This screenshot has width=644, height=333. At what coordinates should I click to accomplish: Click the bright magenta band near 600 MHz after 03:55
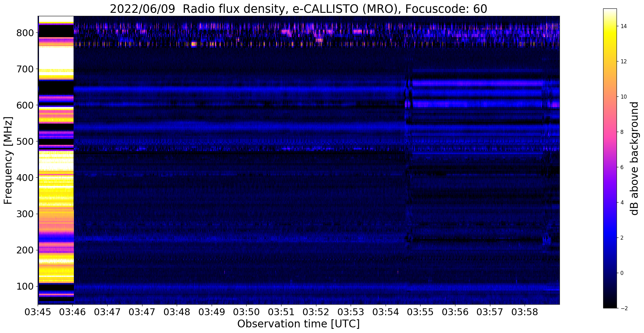click(477, 104)
